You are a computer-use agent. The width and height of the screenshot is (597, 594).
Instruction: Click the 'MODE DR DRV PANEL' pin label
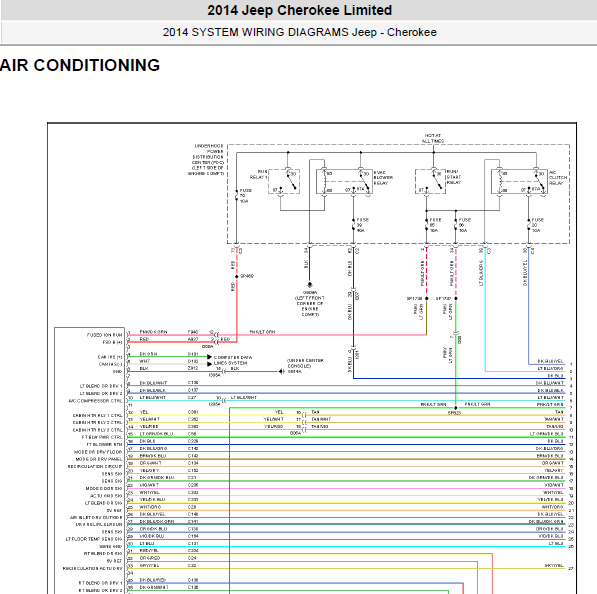[99, 459]
